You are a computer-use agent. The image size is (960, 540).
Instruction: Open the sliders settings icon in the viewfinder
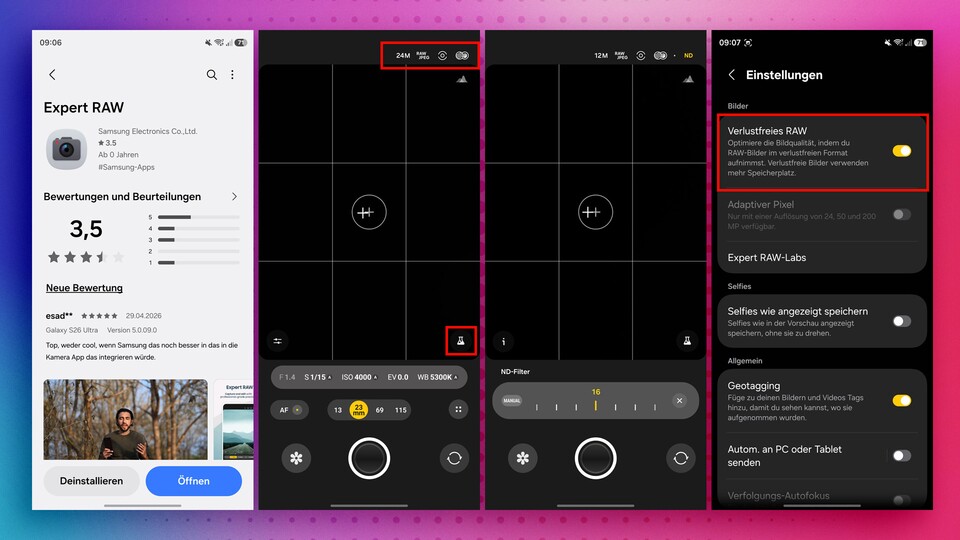[277, 341]
